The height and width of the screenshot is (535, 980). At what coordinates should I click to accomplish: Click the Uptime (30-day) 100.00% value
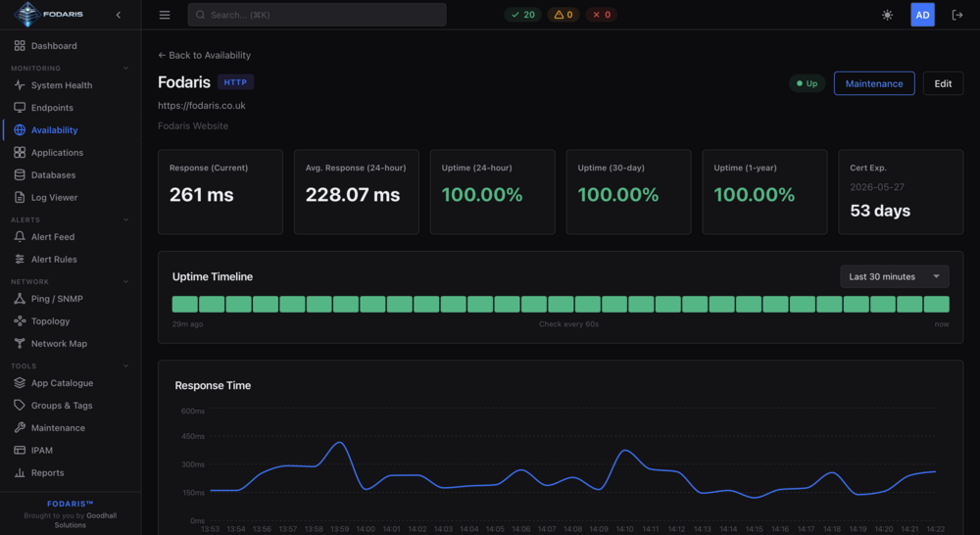pos(617,195)
